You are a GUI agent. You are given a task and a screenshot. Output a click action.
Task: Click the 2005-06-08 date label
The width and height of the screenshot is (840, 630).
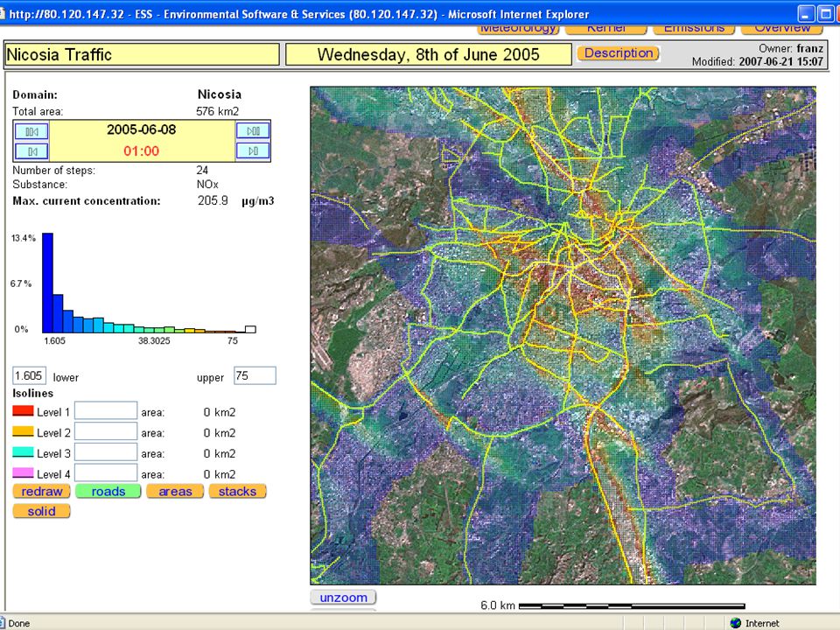coord(142,129)
